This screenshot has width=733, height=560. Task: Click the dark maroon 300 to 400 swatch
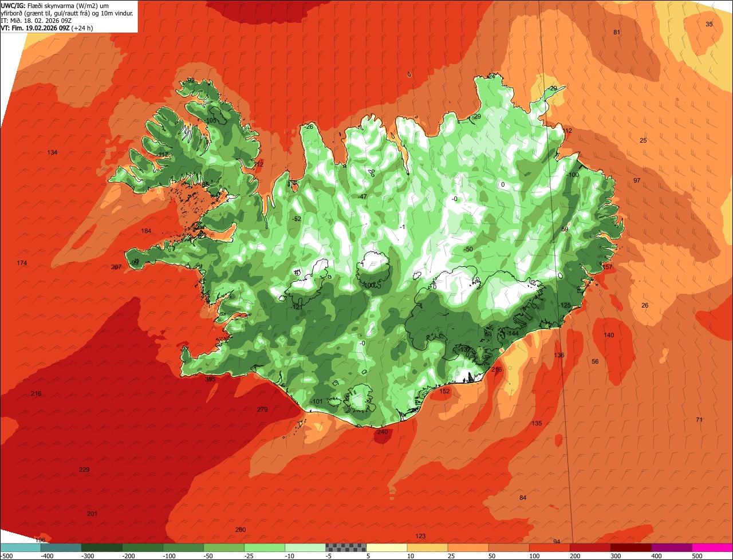(x=630, y=547)
